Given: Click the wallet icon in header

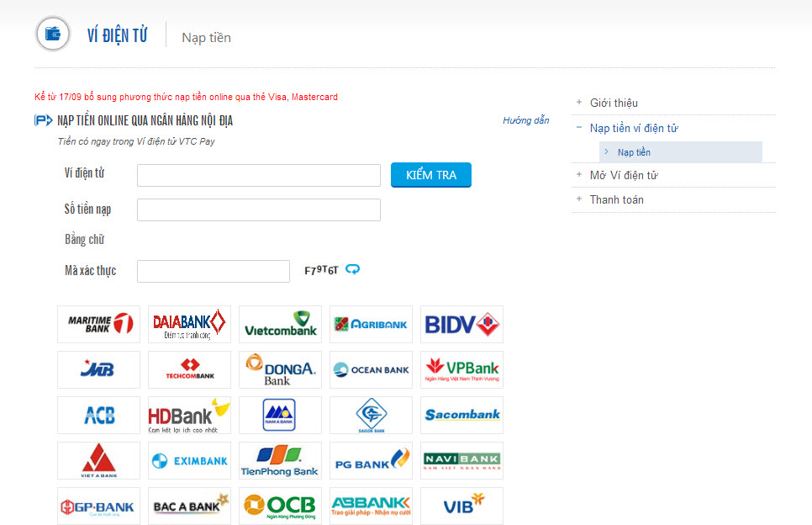Looking at the screenshot, I should pos(52,34).
